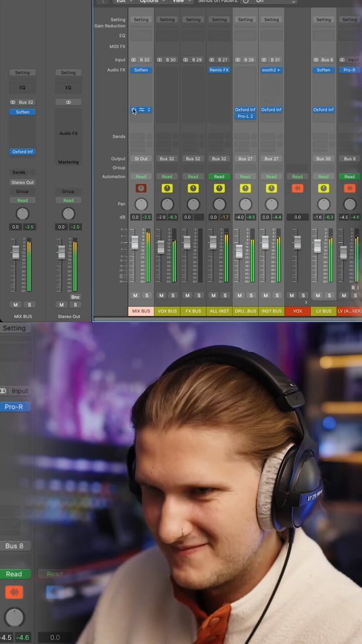This screenshot has height=644, width=362.
Task: Click the FX BUS pan knob
Action: coord(193,204)
